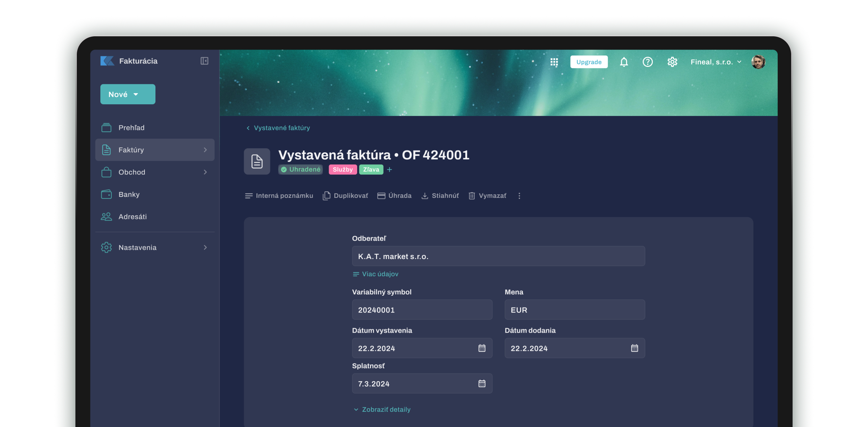Open settings gear in top bar
Viewport: 868px width, 427px height.
672,62
